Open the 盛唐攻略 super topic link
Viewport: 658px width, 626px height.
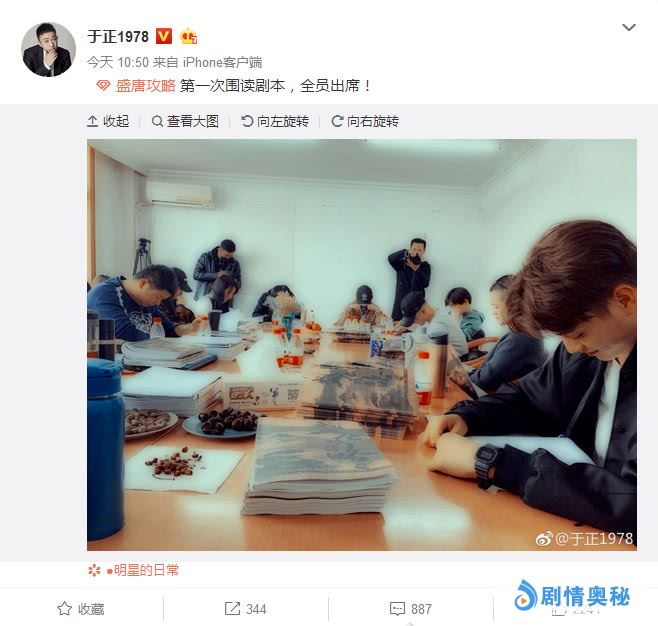click(x=146, y=86)
